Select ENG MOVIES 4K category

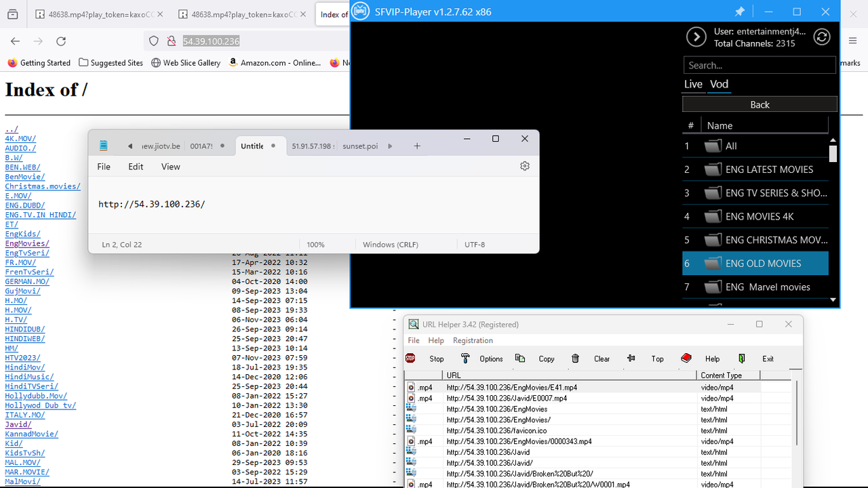click(x=755, y=216)
